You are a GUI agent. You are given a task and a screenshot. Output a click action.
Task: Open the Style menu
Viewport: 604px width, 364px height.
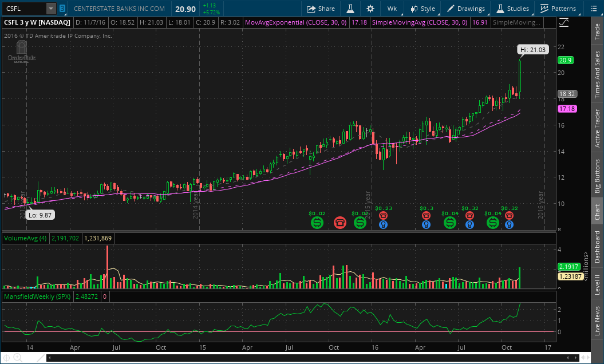click(423, 9)
